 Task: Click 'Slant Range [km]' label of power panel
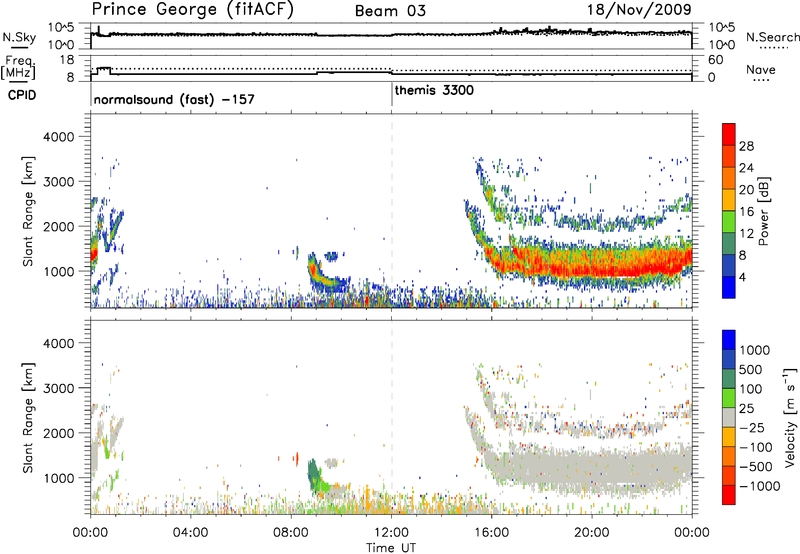click(x=28, y=211)
